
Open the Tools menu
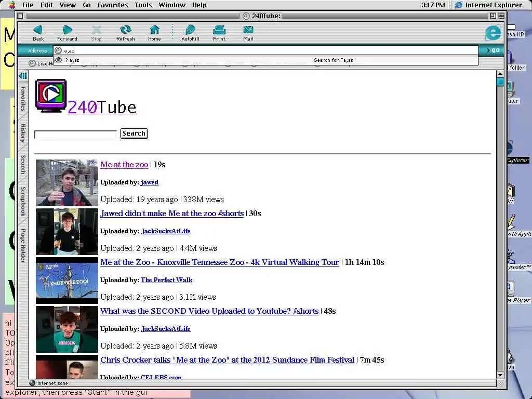click(x=143, y=5)
